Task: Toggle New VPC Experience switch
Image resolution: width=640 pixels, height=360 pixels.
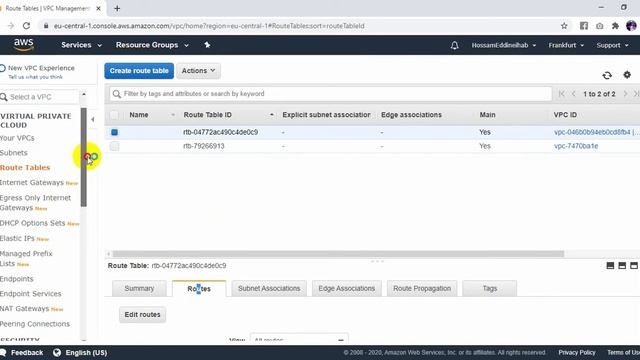Action: point(2,68)
